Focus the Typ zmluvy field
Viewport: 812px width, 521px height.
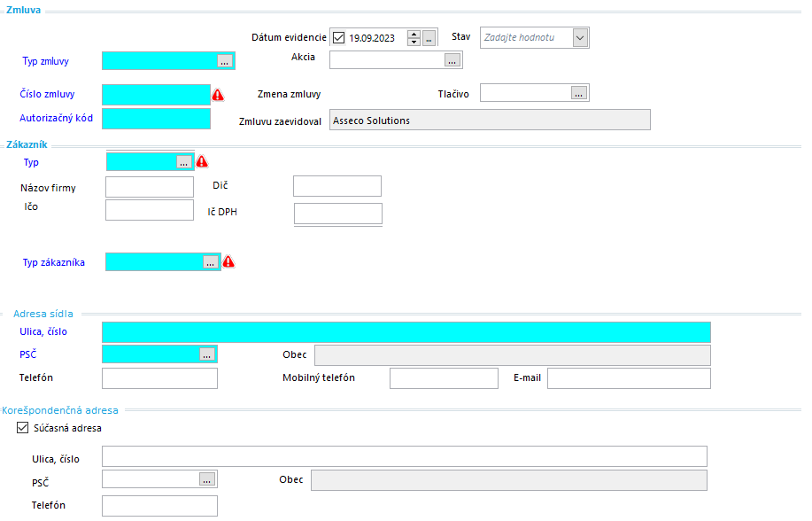pos(159,60)
